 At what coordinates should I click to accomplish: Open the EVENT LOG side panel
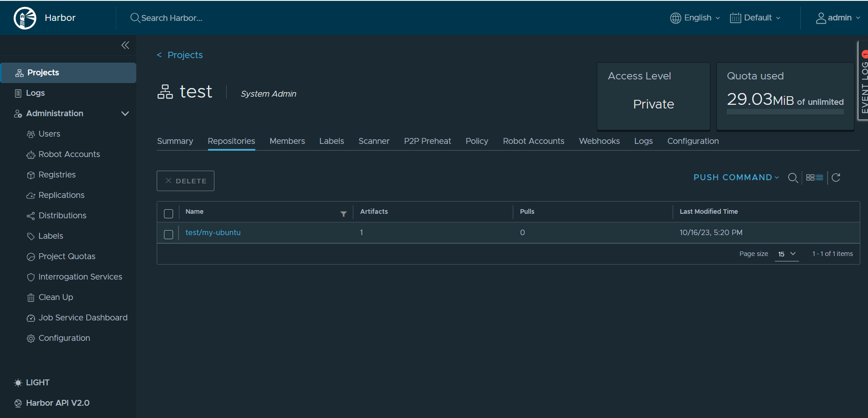pos(863,81)
